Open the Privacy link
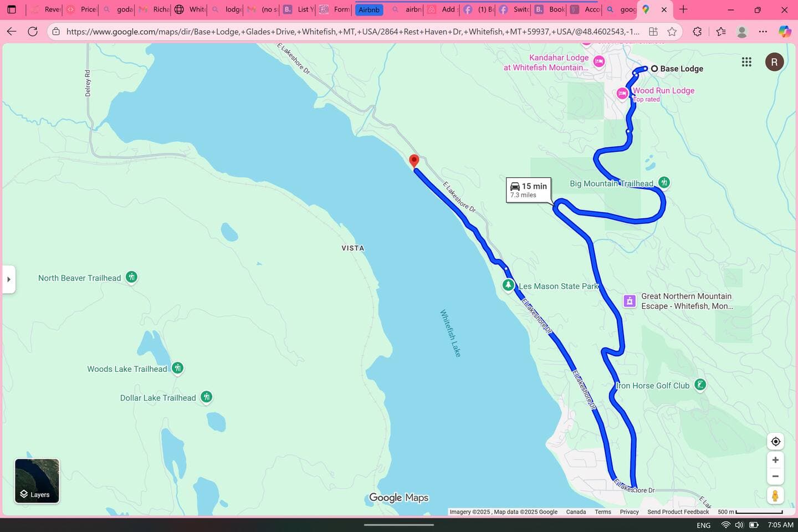 point(630,512)
